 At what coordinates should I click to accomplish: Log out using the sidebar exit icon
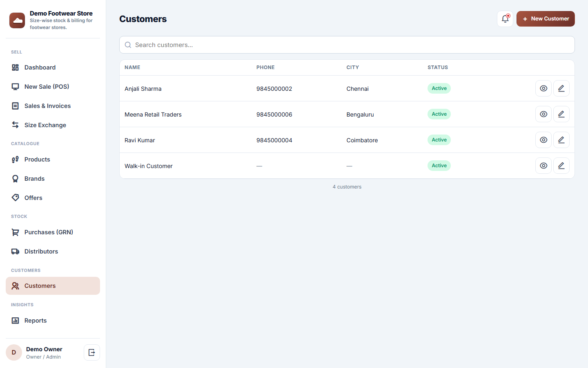[92, 352]
